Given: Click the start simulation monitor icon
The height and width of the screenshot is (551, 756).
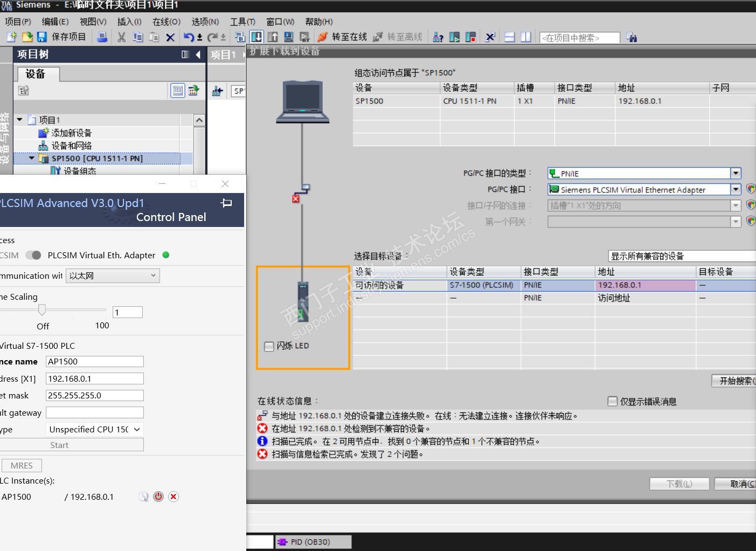Looking at the screenshot, I should click(289, 37).
